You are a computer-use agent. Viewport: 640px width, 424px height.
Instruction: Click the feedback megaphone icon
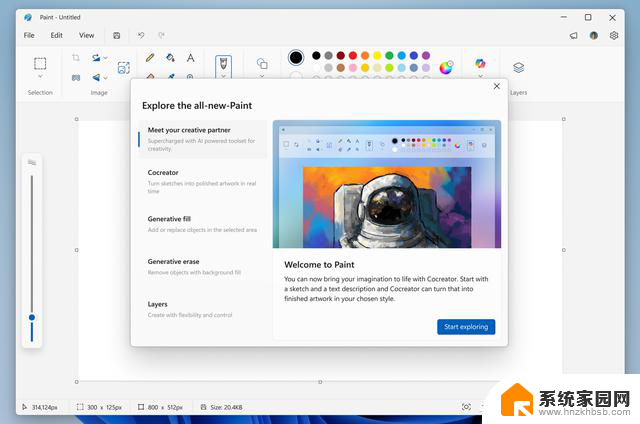point(573,36)
